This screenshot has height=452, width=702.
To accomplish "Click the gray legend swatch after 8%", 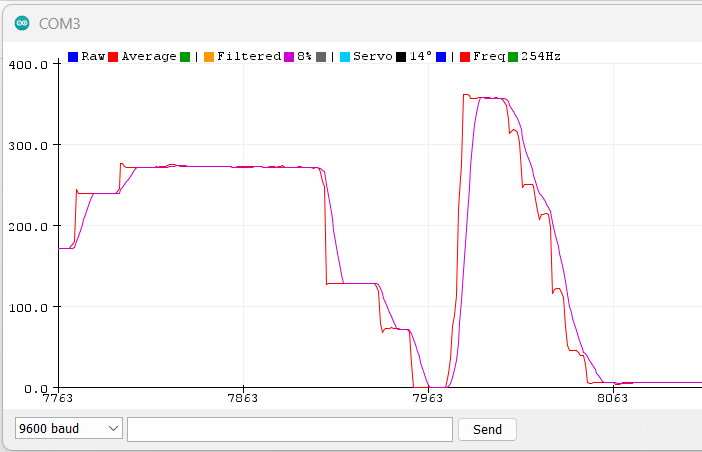I will click(x=322, y=57).
